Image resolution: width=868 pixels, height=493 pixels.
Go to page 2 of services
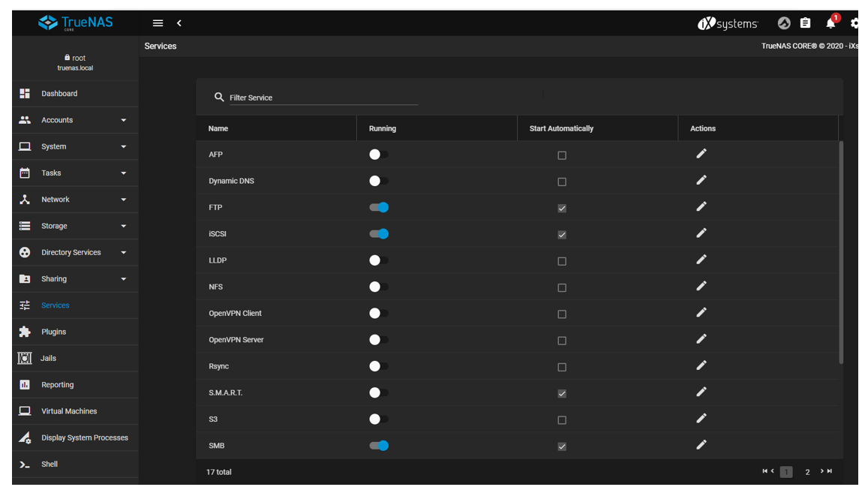click(807, 472)
